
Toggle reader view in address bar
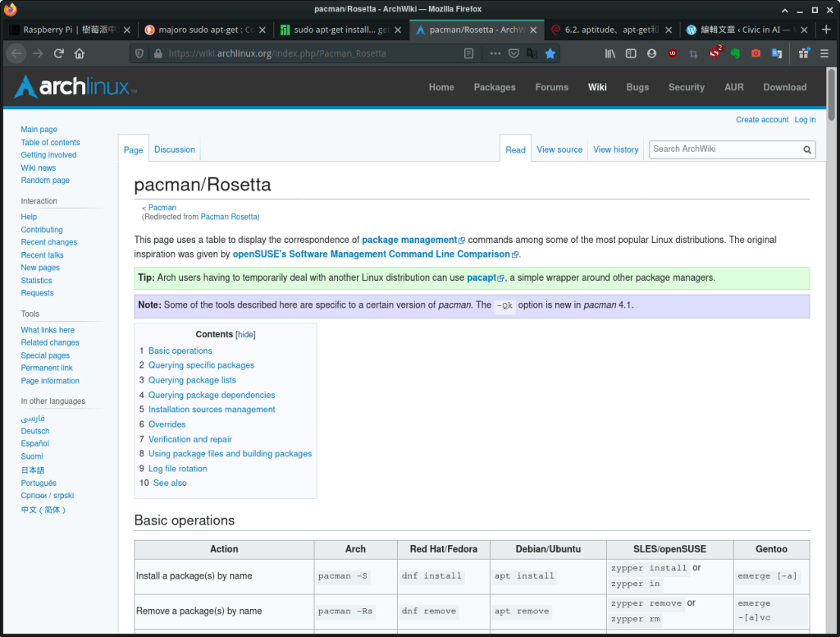[468, 53]
